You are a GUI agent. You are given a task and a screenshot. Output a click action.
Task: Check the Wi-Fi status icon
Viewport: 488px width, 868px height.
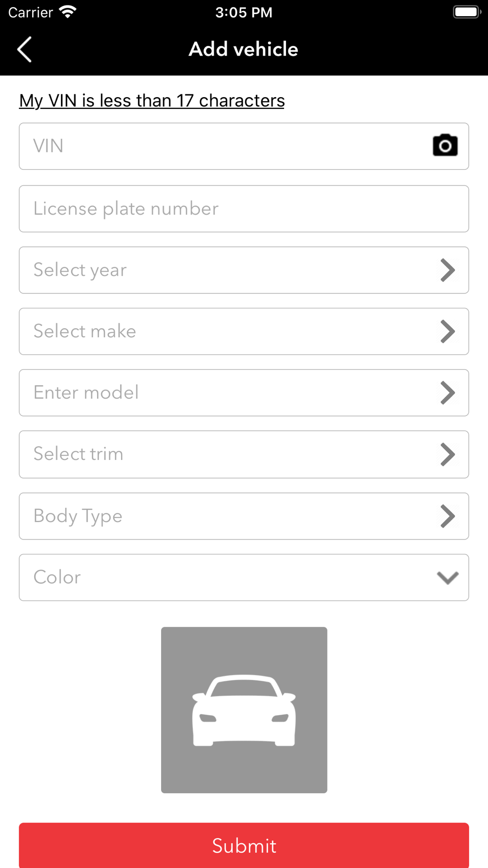point(68,12)
